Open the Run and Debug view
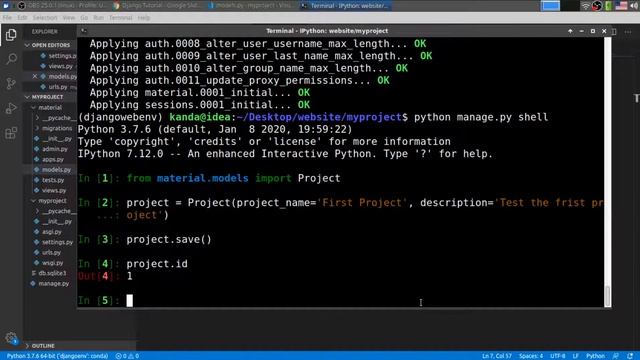 (11, 108)
